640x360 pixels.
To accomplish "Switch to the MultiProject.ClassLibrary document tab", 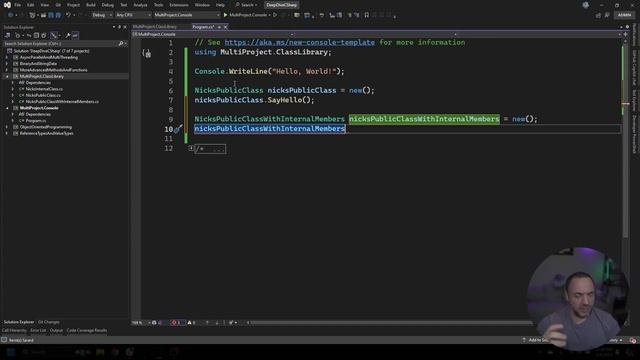I will (155, 27).
